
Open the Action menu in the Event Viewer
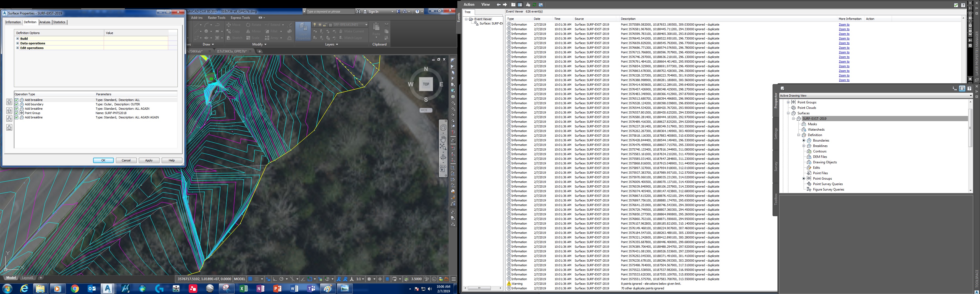(x=469, y=4)
